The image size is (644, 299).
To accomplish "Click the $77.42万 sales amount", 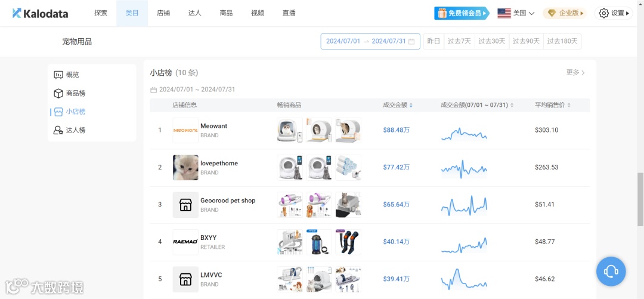I will [397, 167].
